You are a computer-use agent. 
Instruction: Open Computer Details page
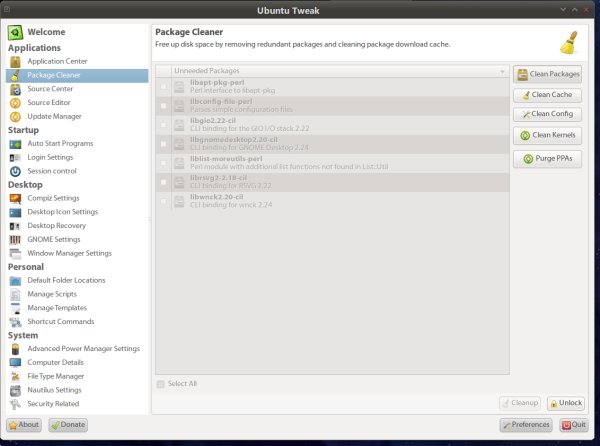coord(55,363)
